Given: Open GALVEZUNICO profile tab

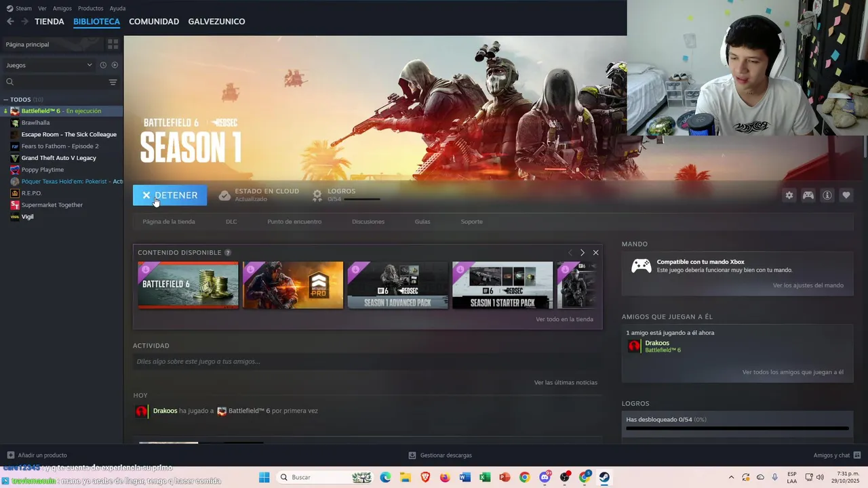Looking at the screenshot, I should click(x=216, y=22).
